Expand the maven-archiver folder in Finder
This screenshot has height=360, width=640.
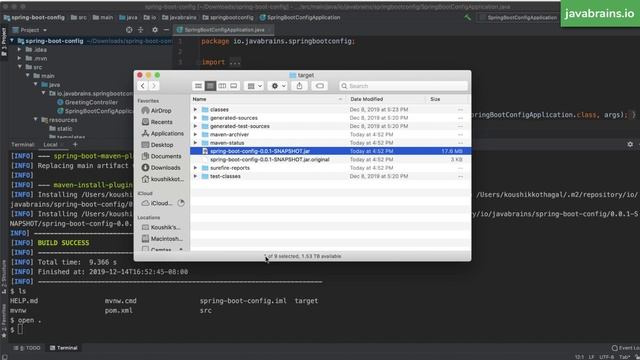click(x=195, y=134)
